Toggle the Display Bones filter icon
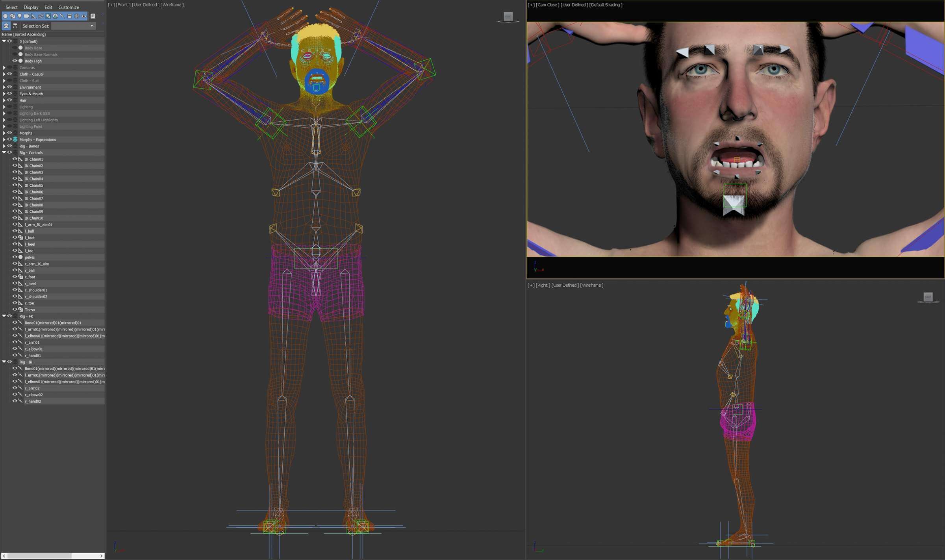This screenshot has height=560, width=945. 62,16
